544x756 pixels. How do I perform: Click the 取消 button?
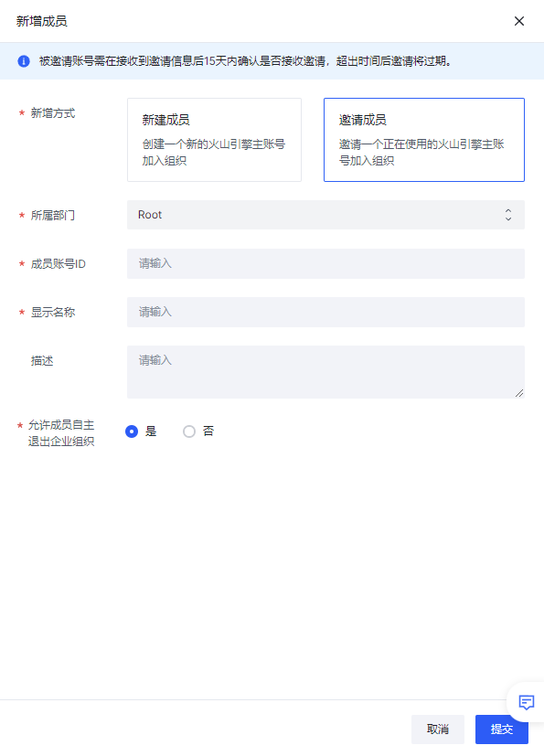(437, 729)
